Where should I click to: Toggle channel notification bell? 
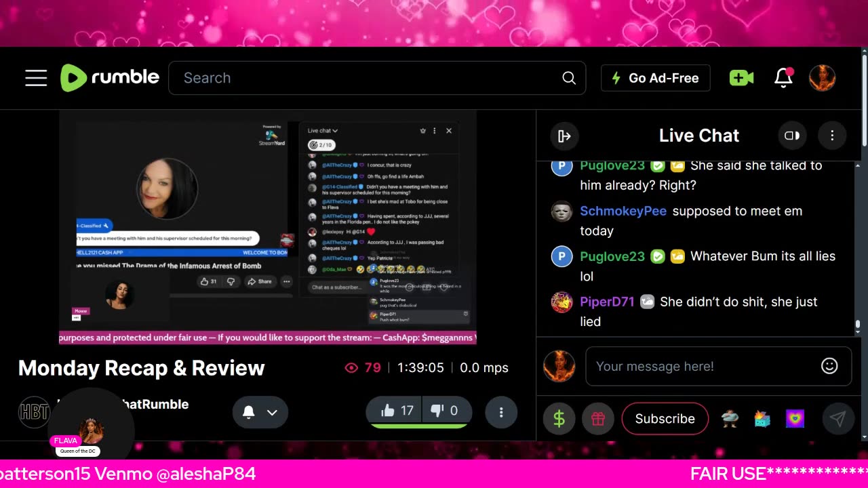pos(249,412)
